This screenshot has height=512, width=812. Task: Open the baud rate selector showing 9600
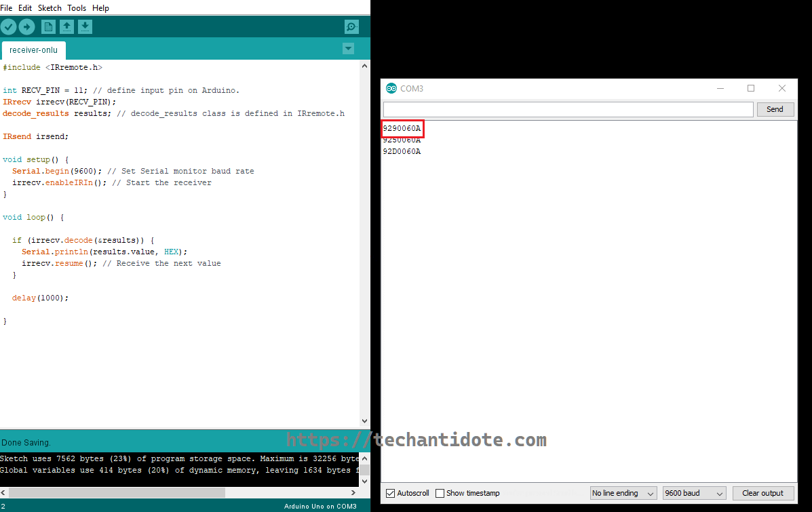(x=694, y=493)
